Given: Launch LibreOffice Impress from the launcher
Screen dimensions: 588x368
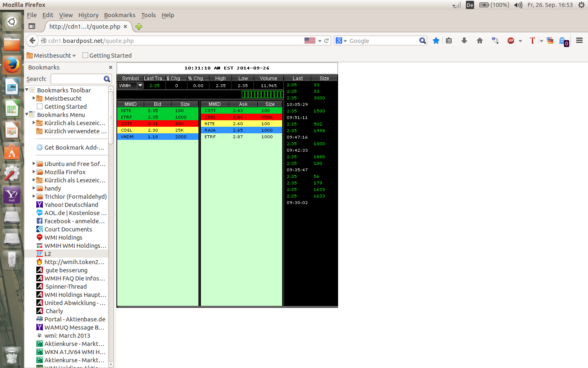Looking at the screenshot, I should [12, 131].
